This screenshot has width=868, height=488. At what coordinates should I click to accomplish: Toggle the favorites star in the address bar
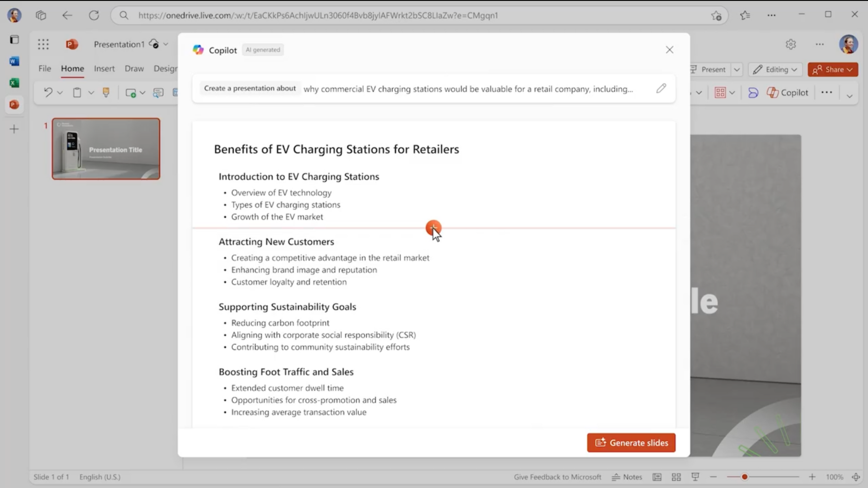click(x=717, y=15)
